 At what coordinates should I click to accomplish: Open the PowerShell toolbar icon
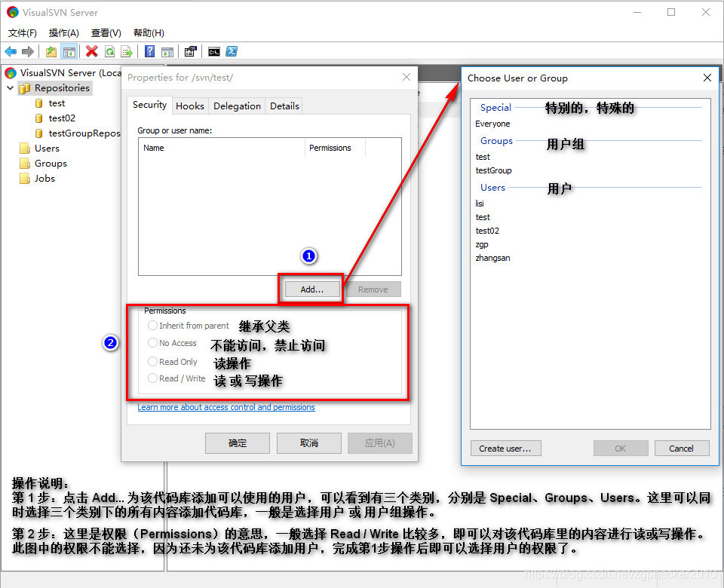[232, 51]
